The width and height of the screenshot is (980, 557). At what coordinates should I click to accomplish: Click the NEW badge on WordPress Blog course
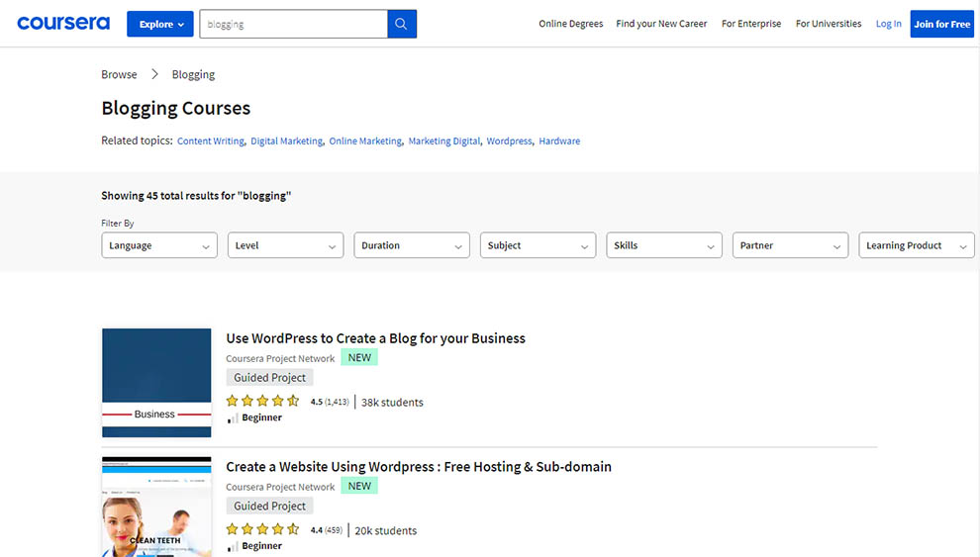pos(359,358)
